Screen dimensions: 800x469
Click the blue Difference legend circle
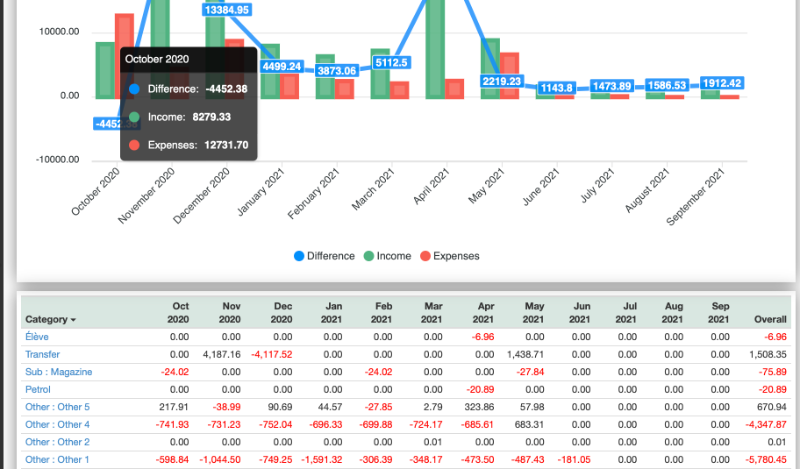point(297,256)
